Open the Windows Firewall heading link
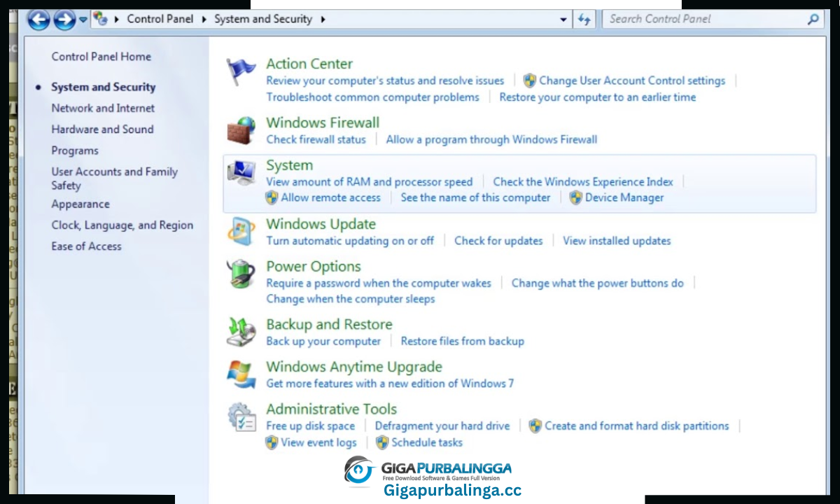Viewport: 840px width, 504px height. click(x=323, y=122)
